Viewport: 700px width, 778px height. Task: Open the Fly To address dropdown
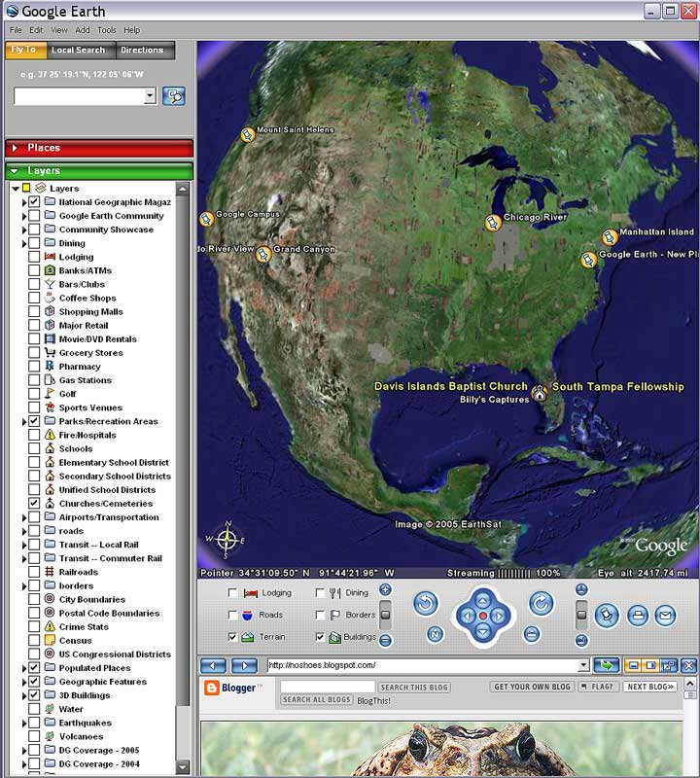pos(150,95)
